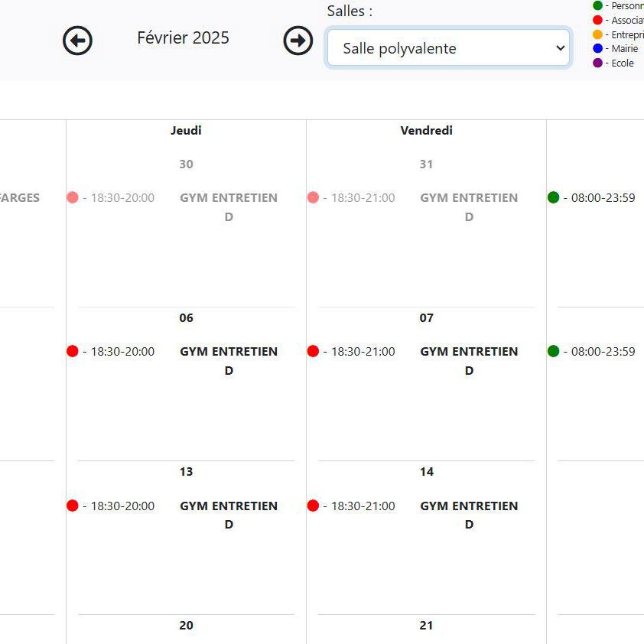Open GYM ENTRETIEN D event on the 30th
The height and width of the screenshot is (644, 644).
[x=229, y=207]
